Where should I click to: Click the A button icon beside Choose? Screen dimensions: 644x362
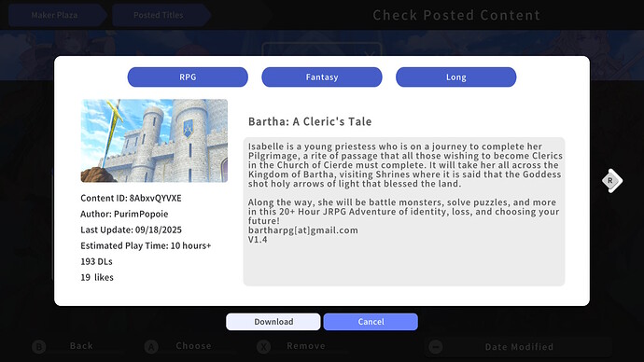(151, 347)
